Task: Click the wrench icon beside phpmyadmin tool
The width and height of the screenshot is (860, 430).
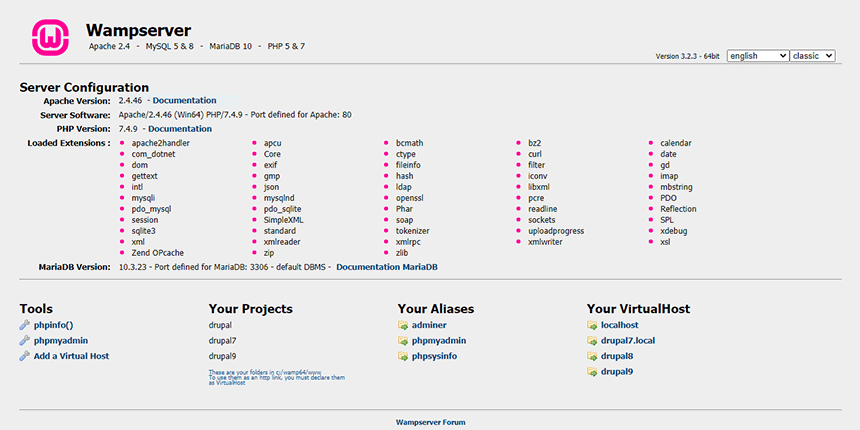Action: pos(25,341)
